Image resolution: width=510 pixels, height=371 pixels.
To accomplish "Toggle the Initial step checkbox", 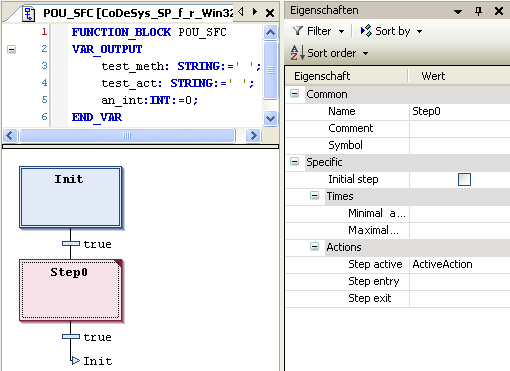I will pyautogui.click(x=464, y=179).
